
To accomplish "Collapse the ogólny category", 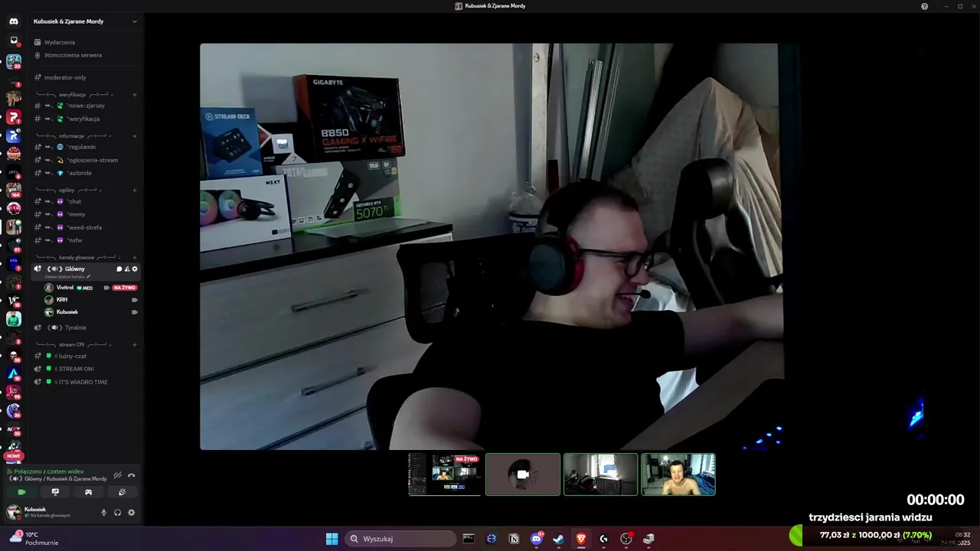I will (67, 190).
